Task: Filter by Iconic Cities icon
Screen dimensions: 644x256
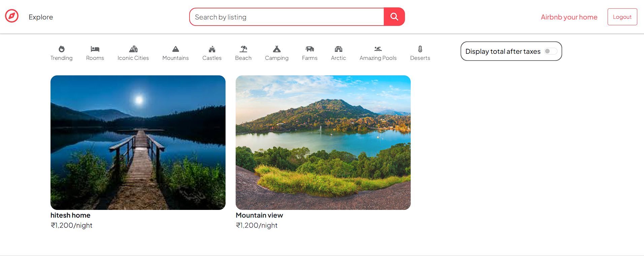Action: click(x=133, y=49)
